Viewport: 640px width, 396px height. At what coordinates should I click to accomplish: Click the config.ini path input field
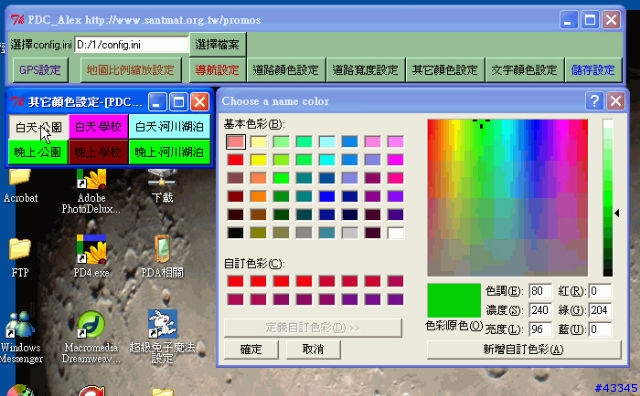coord(131,44)
